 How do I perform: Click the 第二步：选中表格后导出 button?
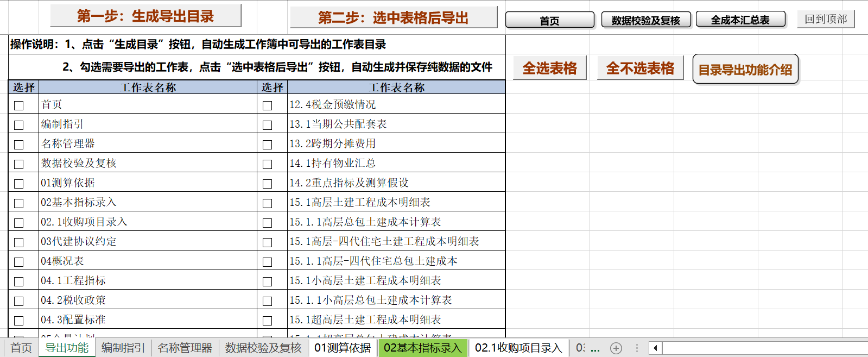click(394, 17)
